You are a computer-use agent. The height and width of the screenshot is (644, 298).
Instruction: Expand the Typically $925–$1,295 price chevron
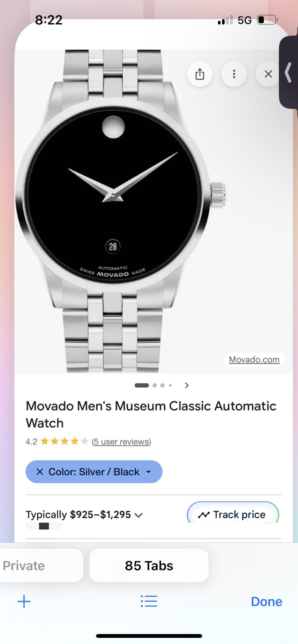click(138, 515)
